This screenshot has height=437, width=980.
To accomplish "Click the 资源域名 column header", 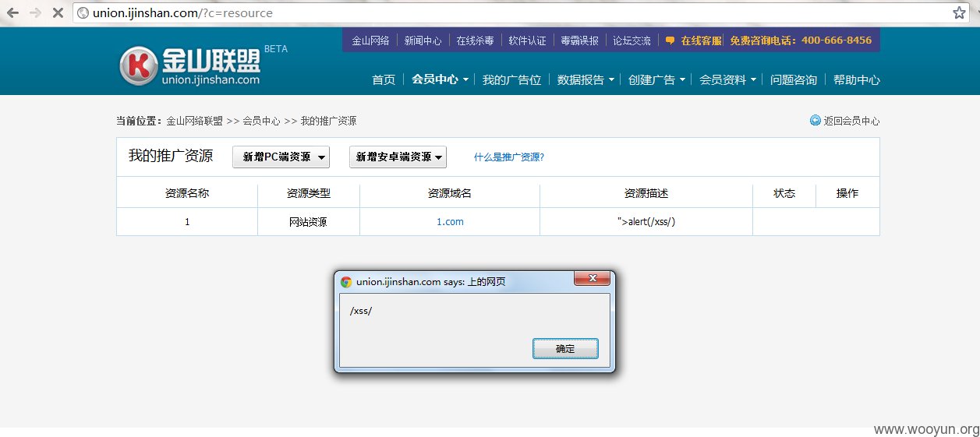I will pos(450,193).
